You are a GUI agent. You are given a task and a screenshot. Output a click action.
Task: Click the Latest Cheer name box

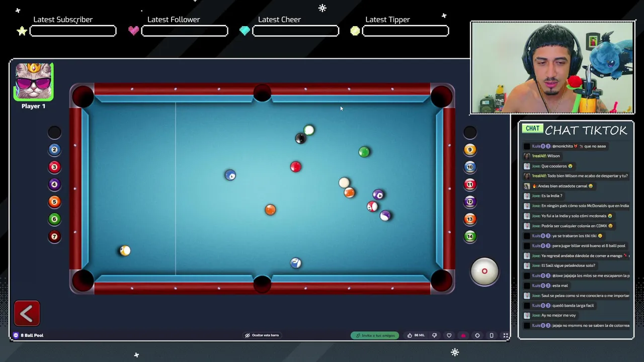coord(296,31)
